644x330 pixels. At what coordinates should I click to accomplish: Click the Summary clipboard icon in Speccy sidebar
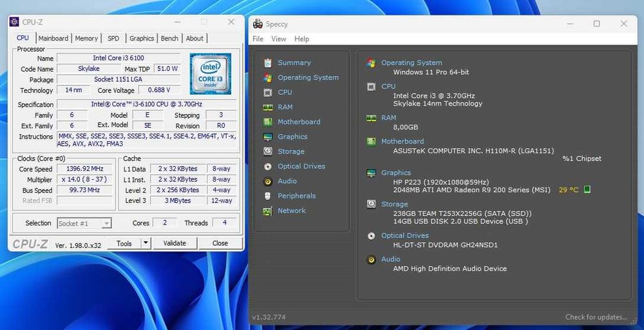[x=268, y=63]
